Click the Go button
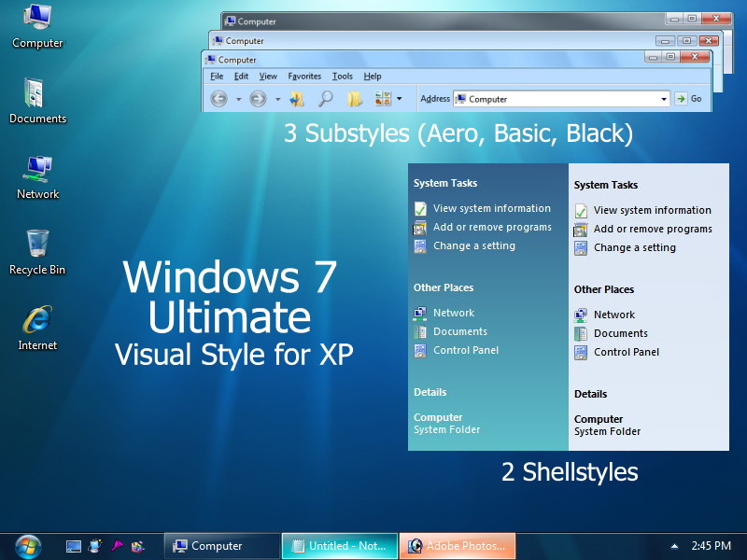Viewport: 747px width, 560px height. (x=689, y=99)
